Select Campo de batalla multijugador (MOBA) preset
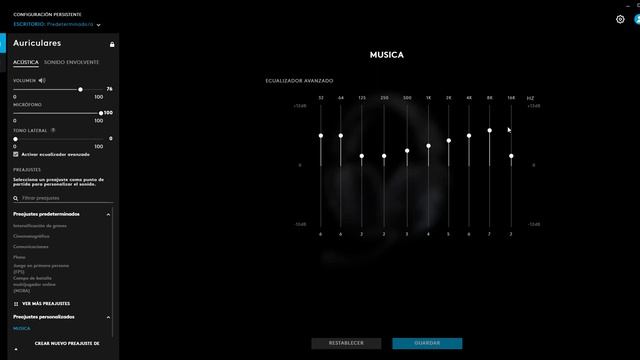Viewport: 640px width, 360px height. click(x=34, y=284)
